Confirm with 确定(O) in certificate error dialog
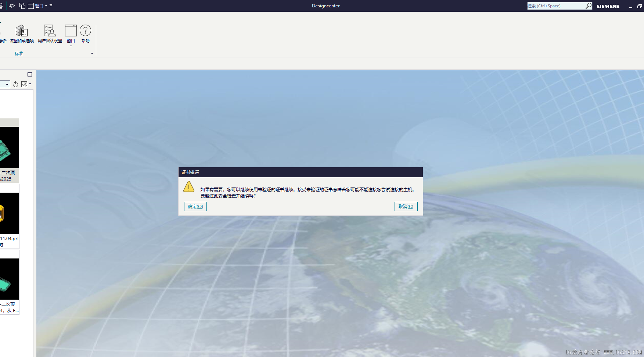Screen dimensions: 644x357 tap(195, 207)
